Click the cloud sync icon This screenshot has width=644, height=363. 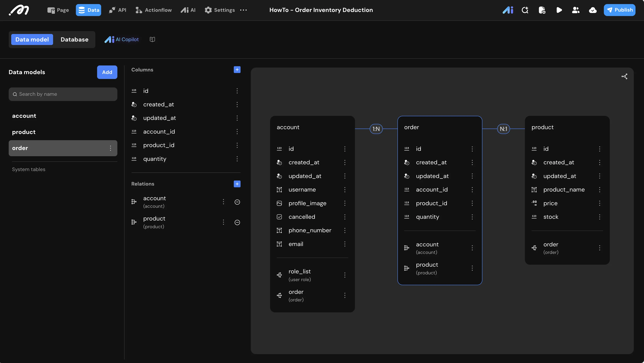tap(593, 10)
